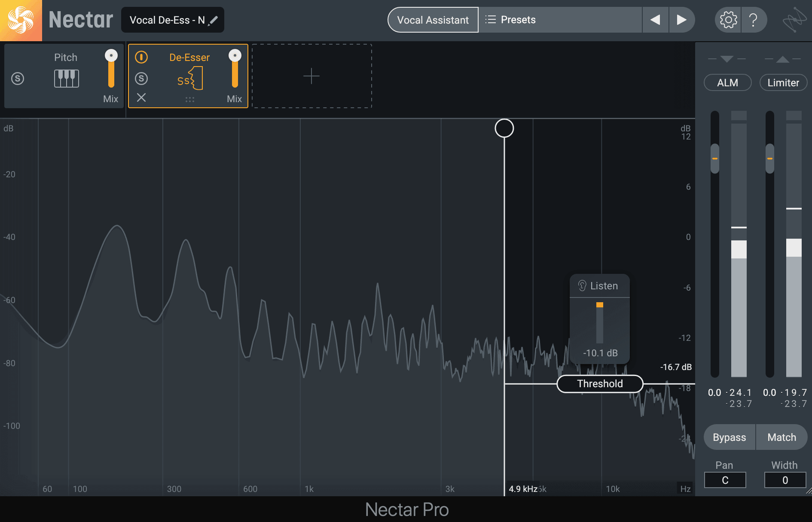This screenshot has width=812, height=522.
Task: Select the Pitch piano keyboard icon
Action: click(67, 79)
